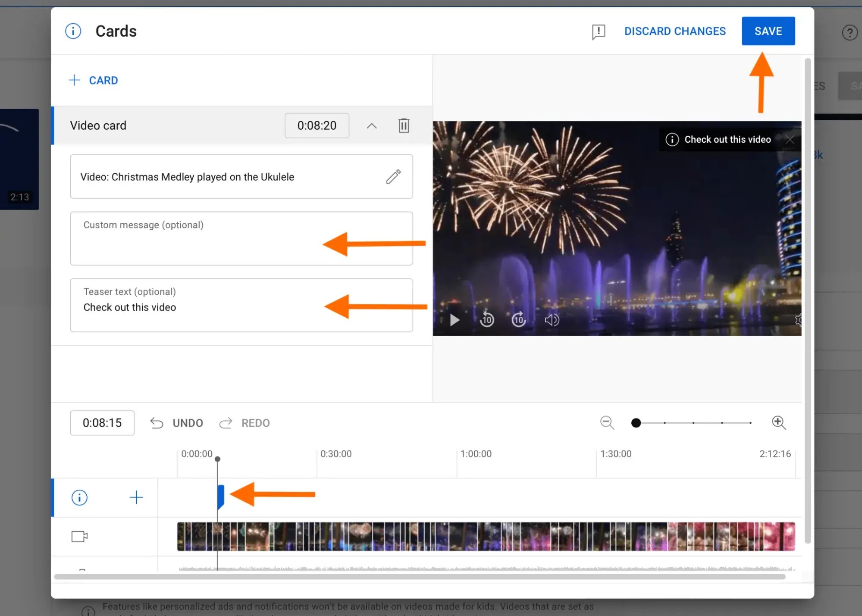Open the feedback icon next to Discard Changes
This screenshot has width=862, height=616.
point(599,31)
